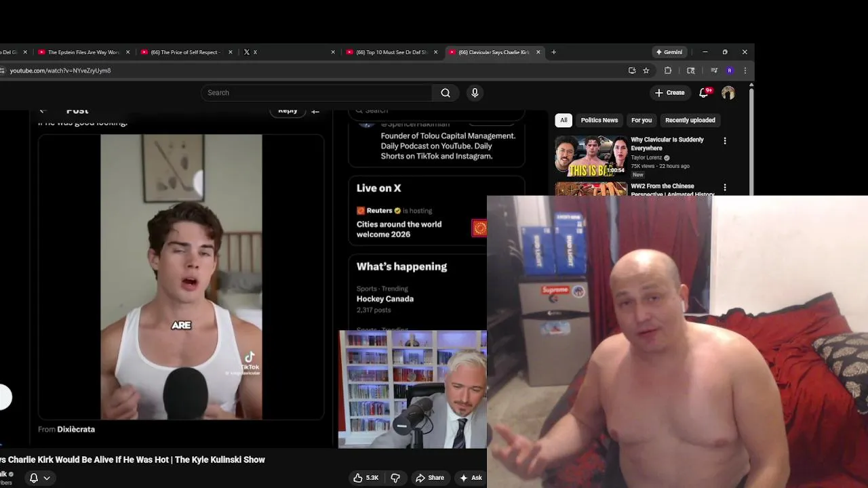Expand subscription notification bell dropdown
868x488 pixels.
point(39,478)
